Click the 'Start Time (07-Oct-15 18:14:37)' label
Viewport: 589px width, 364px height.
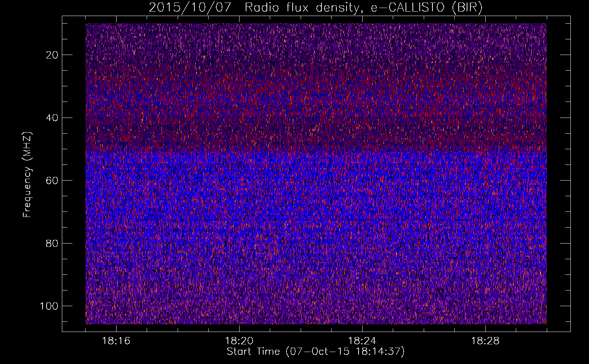point(316,352)
